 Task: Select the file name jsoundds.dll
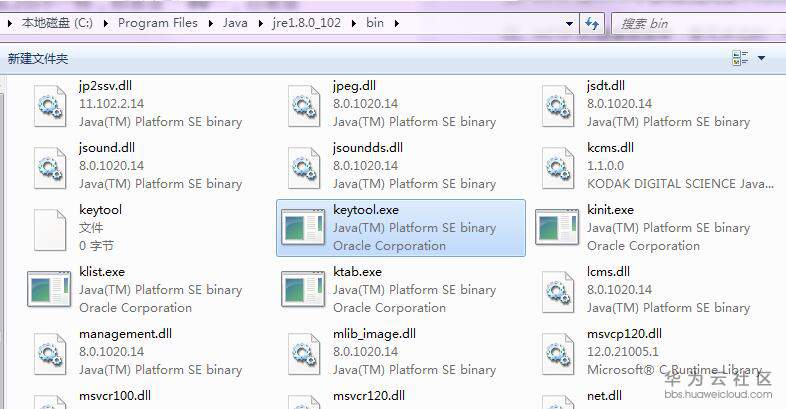point(368,148)
